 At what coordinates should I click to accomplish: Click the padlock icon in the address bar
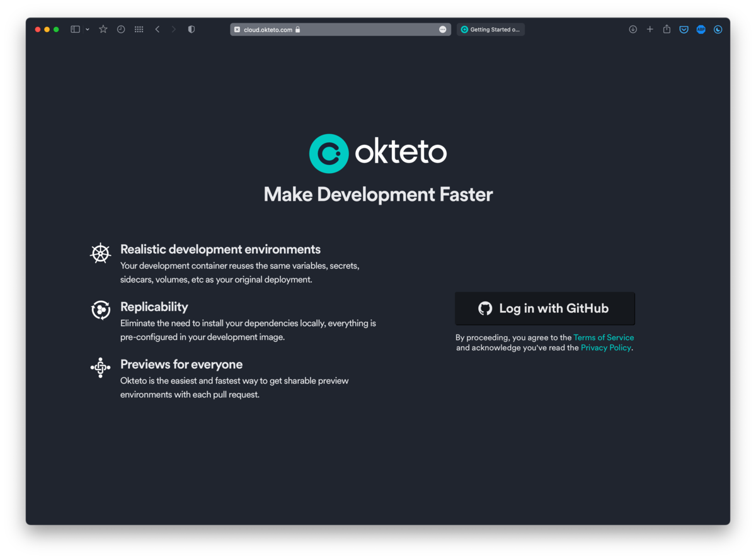pos(298,30)
